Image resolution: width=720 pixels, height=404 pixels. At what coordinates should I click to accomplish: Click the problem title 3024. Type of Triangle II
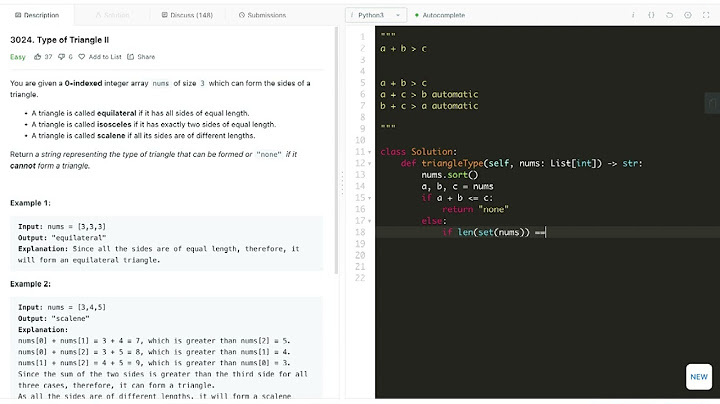tap(60, 40)
